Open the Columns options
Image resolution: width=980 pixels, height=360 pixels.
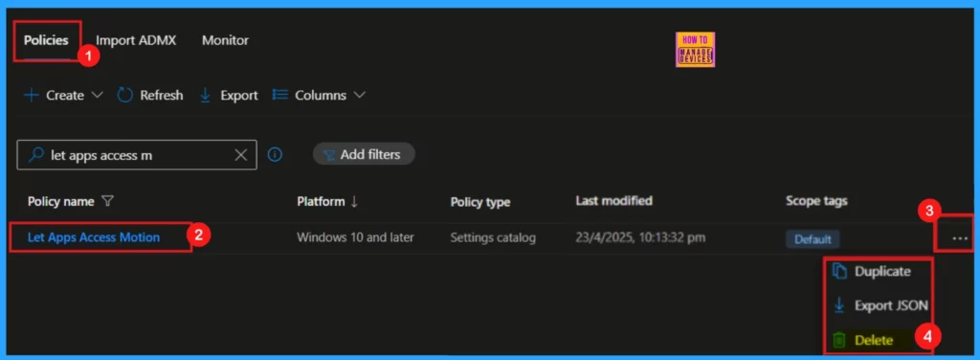click(319, 96)
